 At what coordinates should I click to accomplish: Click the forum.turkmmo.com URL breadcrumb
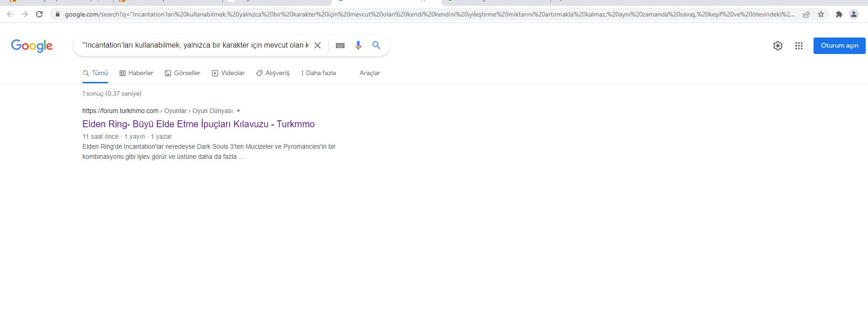[x=120, y=111]
